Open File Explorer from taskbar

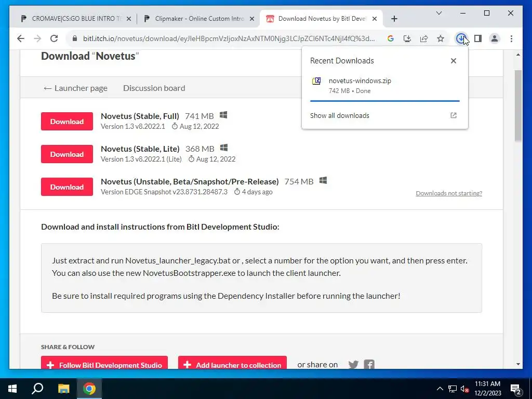point(63,389)
